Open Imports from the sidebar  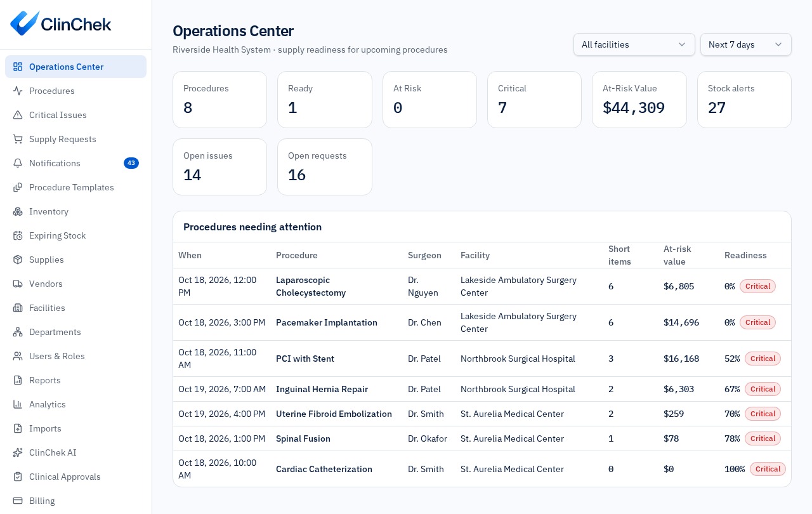pos(75,428)
